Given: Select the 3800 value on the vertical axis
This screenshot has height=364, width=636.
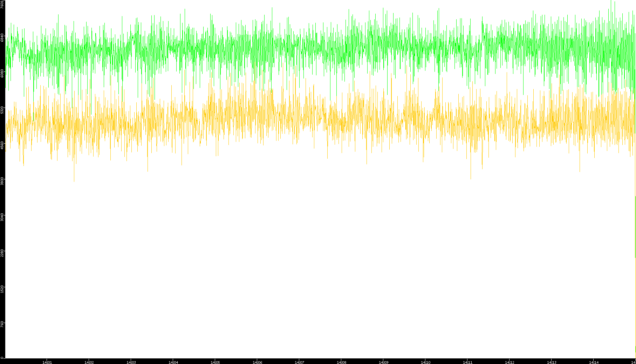Looking at the screenshot, I should 2,181.
